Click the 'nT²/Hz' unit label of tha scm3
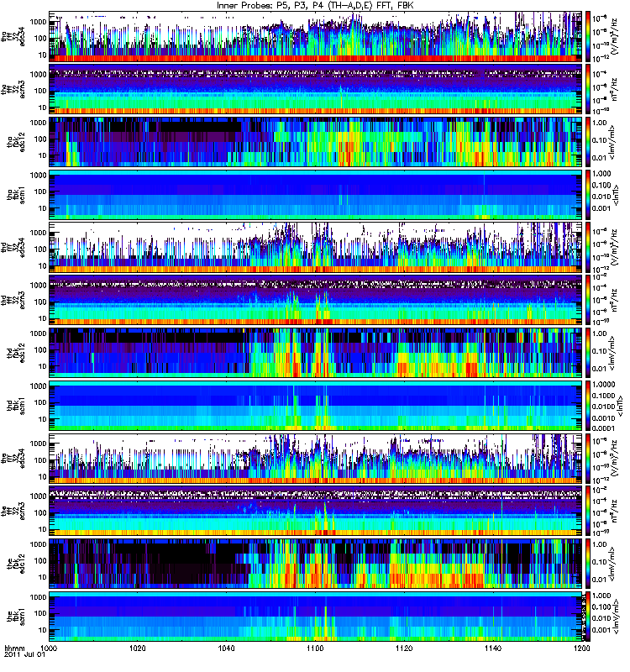The image size is (630, 672). (614, 89)
